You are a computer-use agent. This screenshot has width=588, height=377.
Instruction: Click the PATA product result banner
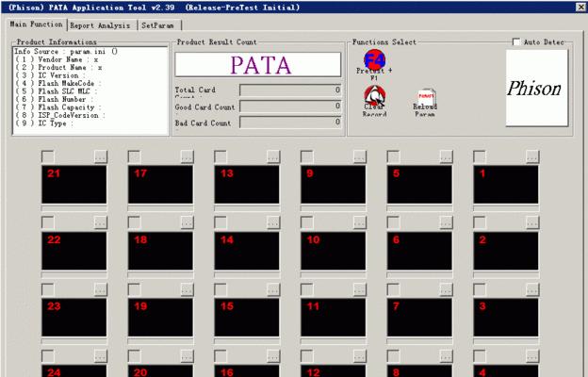point(258,65)
